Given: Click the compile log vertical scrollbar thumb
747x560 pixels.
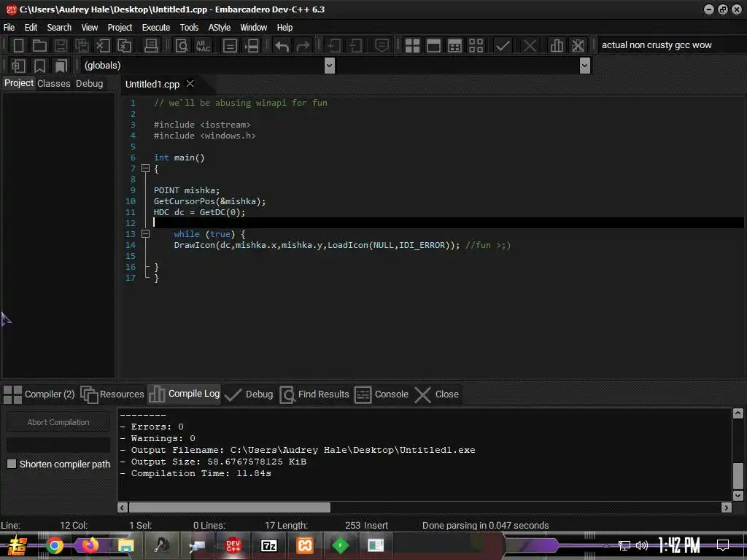Looking at the screenshot, I should pos(738,475).
